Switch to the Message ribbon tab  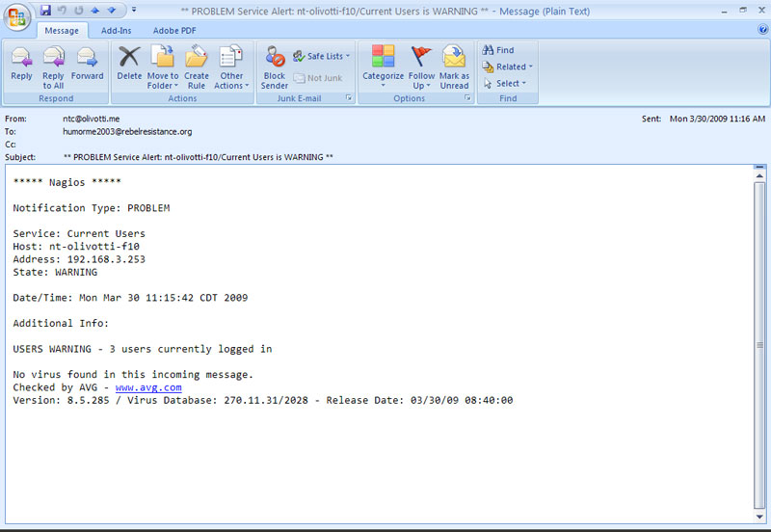pyautogui.click(x=62, y=31)
